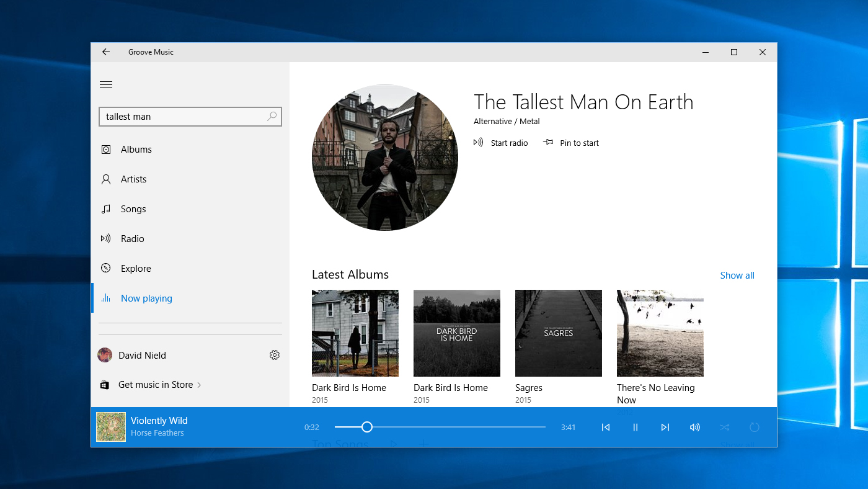This screenshot has width=868, height=489.
Task: Open the dark Dark Bird Is Home cover
Action: pos(457,333)
